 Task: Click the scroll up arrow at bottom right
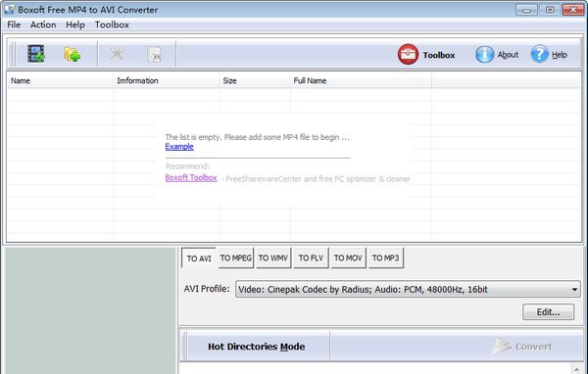tap(576, 369)
